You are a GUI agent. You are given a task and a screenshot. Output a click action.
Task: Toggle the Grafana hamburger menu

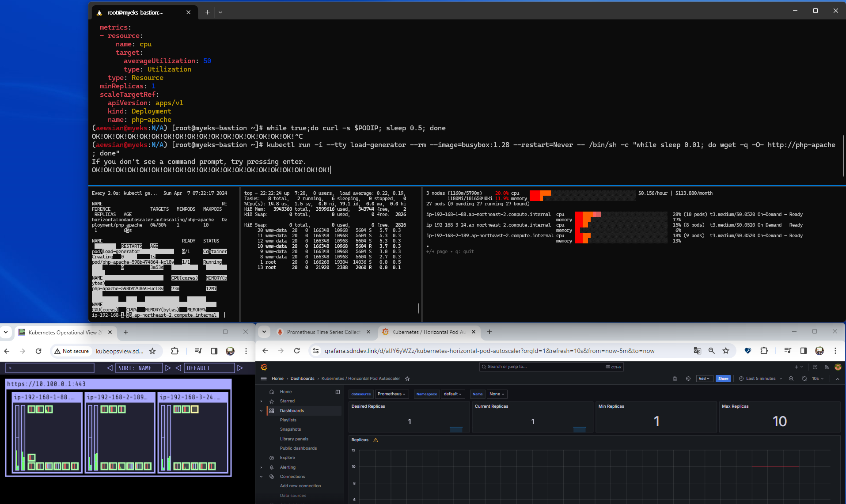[x=264, y=379]
